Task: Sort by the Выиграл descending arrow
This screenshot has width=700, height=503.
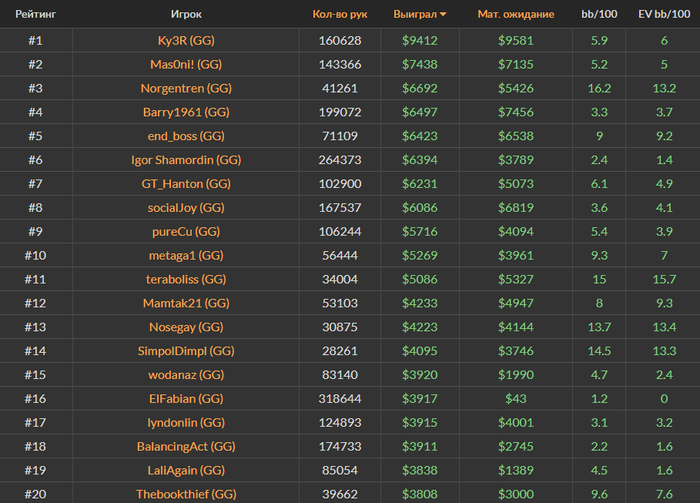Action: pos(443,15)
